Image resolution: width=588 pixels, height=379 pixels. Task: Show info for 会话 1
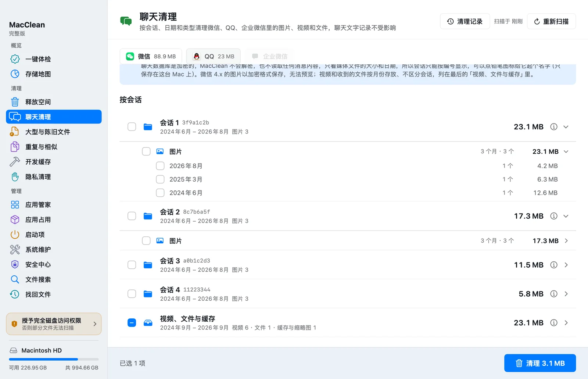[x=554, y=127]
